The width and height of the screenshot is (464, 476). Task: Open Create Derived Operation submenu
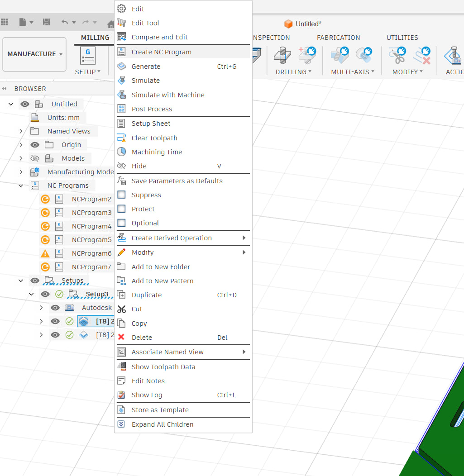183,238
